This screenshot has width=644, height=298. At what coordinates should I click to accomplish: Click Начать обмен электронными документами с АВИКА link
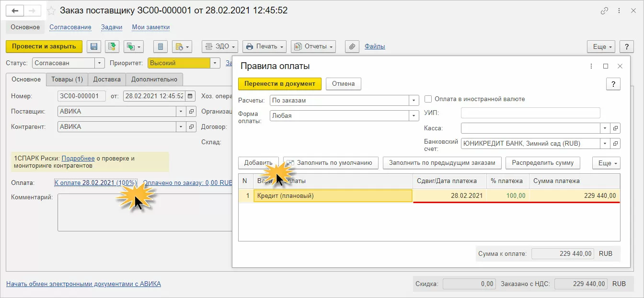pyautogui.click(x=83, y=284)
